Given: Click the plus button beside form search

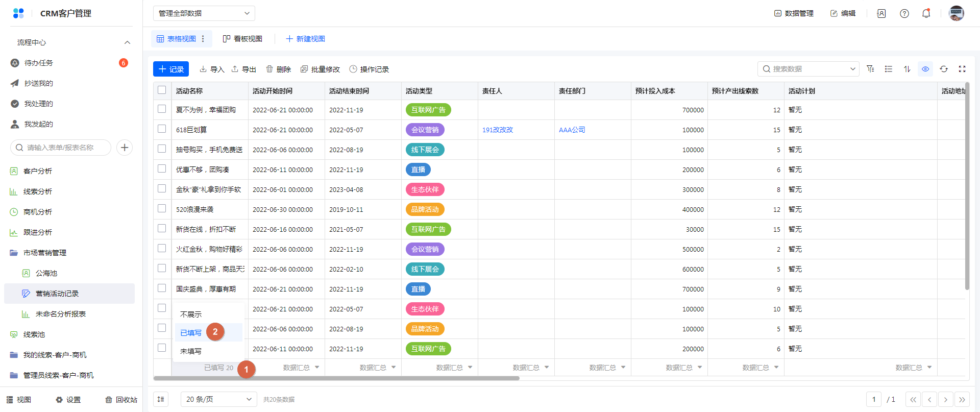Looking at the screenshot, I should coord(125,148).
